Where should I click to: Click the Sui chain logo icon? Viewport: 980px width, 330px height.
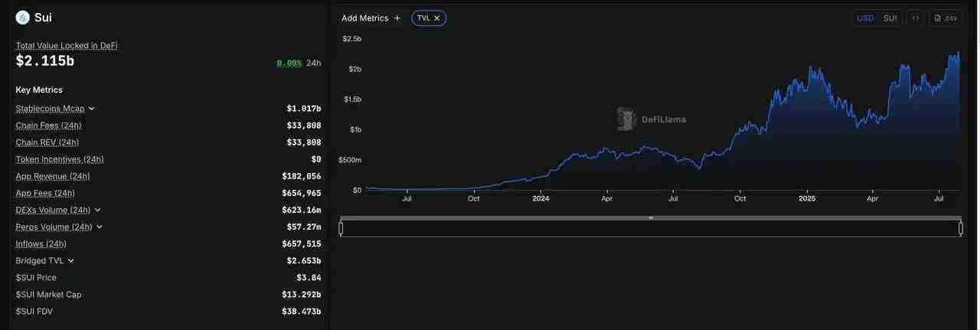point(22,18)
